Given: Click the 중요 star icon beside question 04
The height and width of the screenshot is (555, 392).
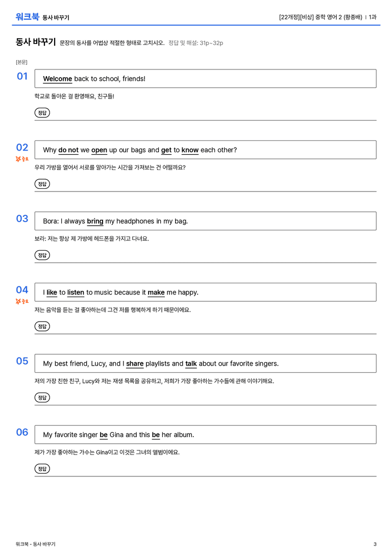Looking at the screenshot, I should [18, 301].
